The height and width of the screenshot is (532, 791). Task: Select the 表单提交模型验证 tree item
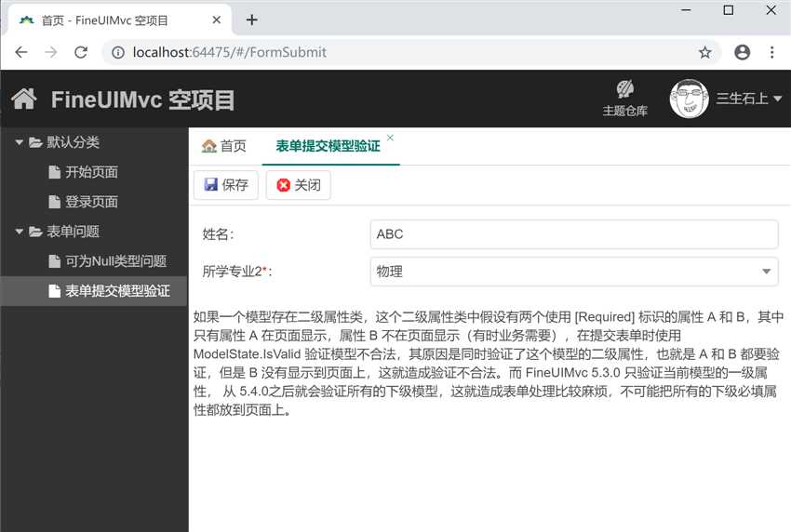pos(93,291)
